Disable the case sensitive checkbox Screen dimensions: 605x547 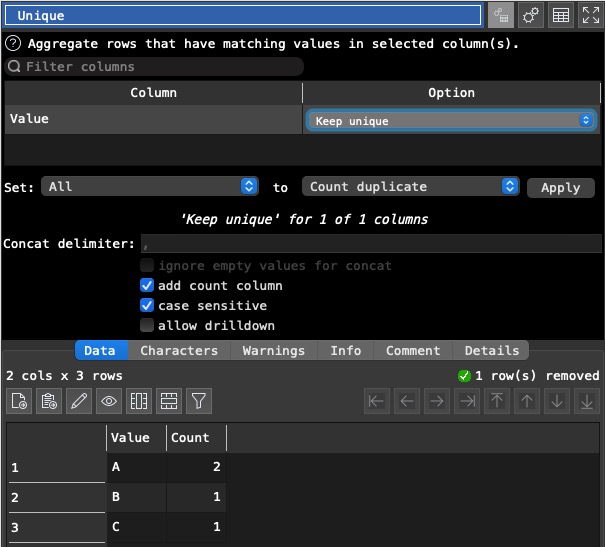tap(148, 306)
